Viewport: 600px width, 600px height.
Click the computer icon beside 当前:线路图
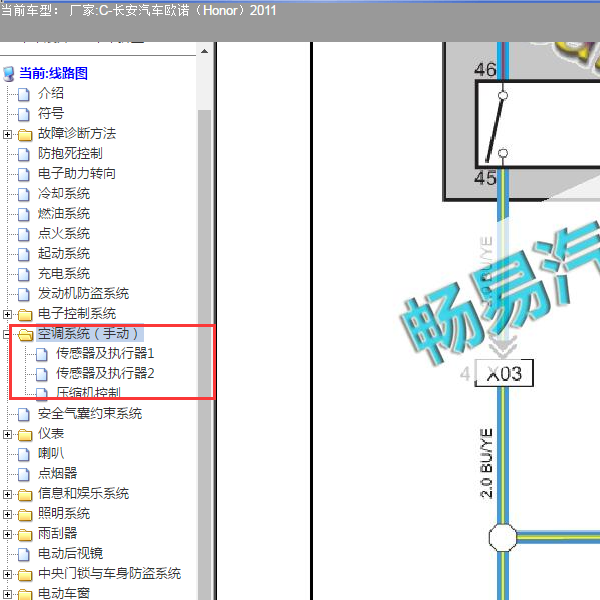point(8,74)
